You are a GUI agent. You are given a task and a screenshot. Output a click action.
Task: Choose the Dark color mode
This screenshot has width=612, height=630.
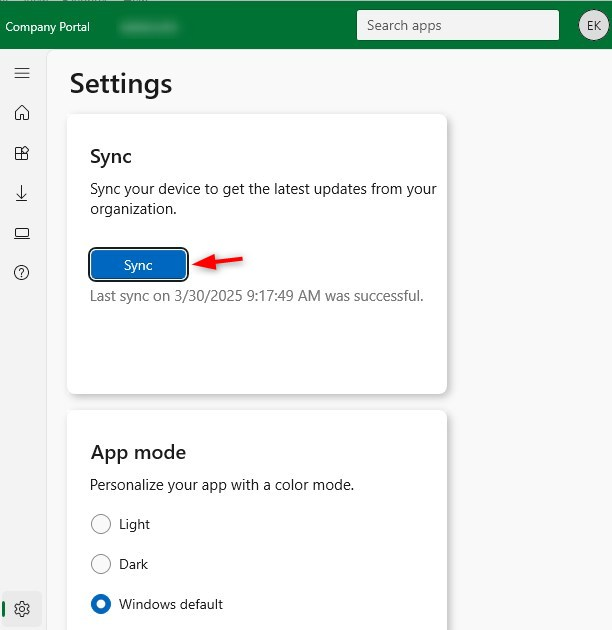coord(101,564)
